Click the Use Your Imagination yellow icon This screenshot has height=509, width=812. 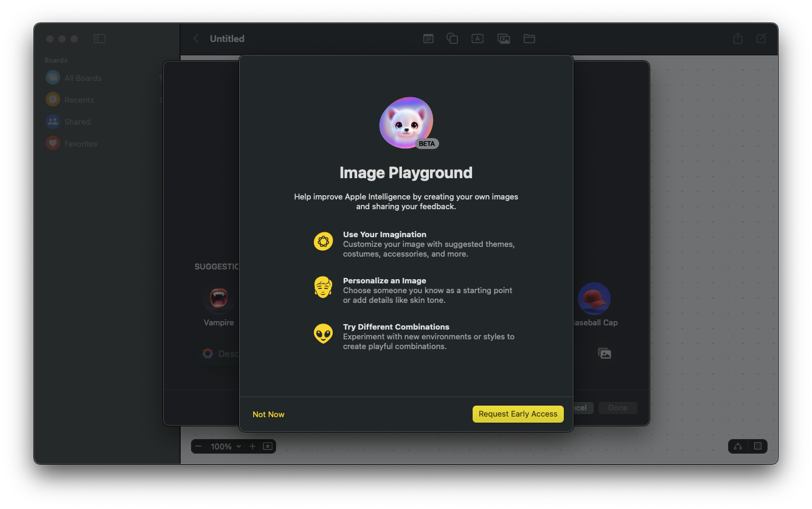coord(323,241)
